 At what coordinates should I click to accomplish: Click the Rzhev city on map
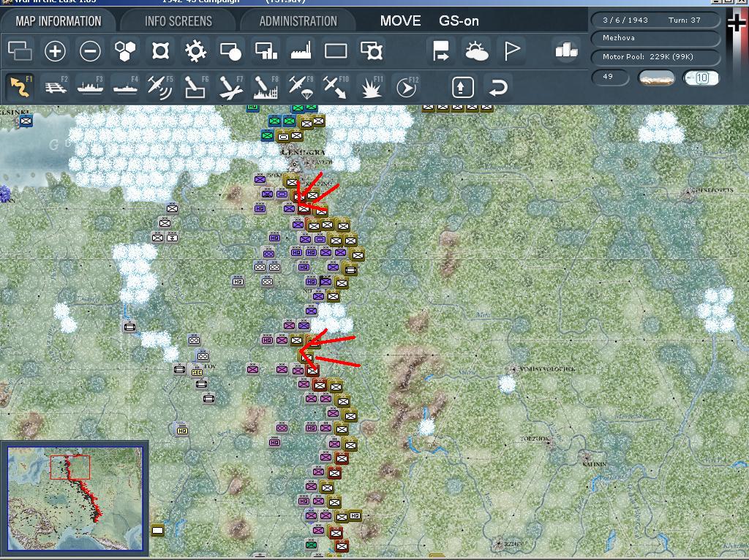pos(499,544)
